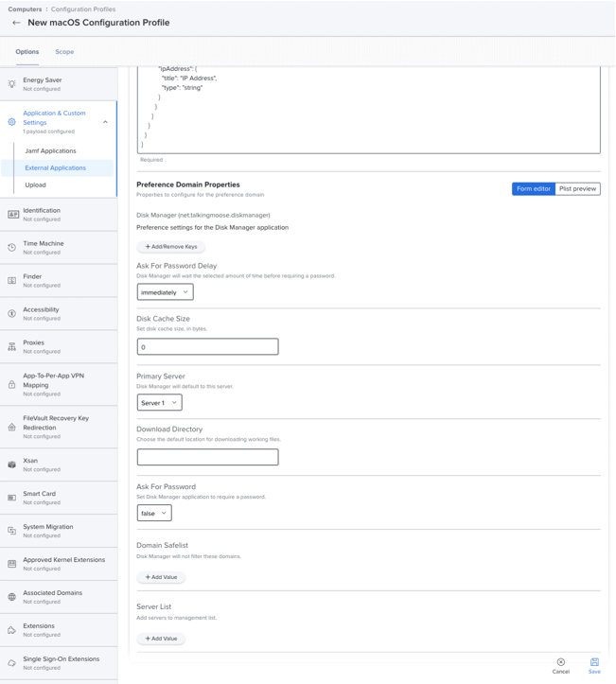
Task: Switch to the Scope tab
Action: pos(64,51)
